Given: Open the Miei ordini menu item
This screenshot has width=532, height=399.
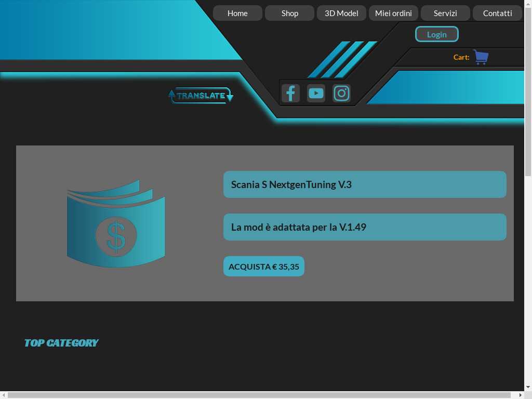Looking at the screenshot, I should pos(393,13).
